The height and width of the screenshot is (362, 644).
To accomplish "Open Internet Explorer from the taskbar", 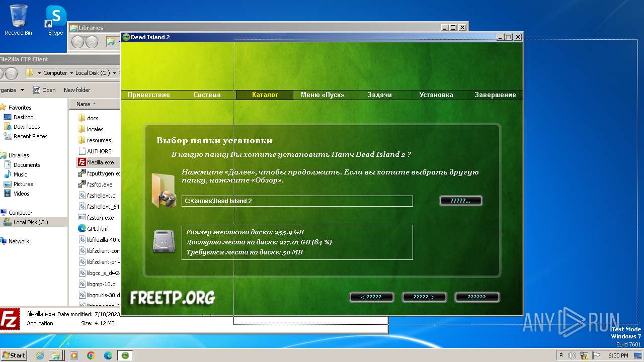I will [x=40, y=355].
